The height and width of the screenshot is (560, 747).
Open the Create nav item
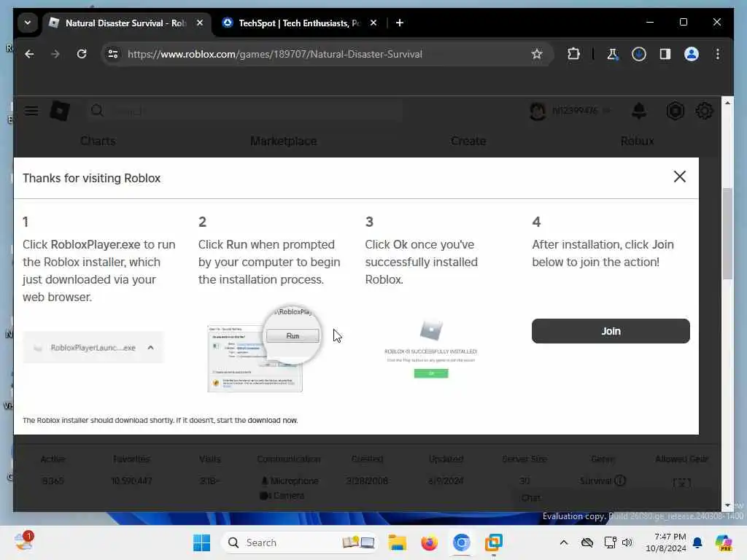coord(468,141)
